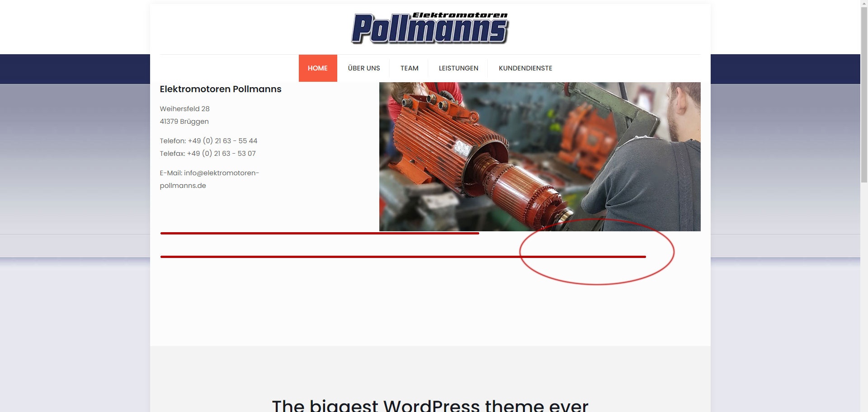Click the biggest WordPress theme ever heading

430,405
